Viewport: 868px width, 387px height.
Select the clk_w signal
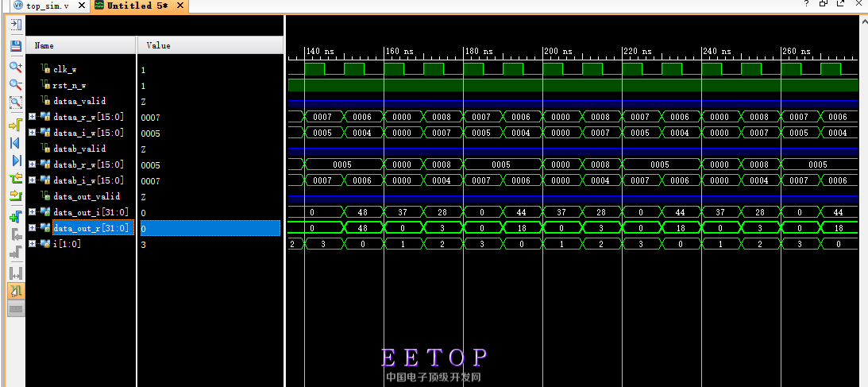pos(65,70)
